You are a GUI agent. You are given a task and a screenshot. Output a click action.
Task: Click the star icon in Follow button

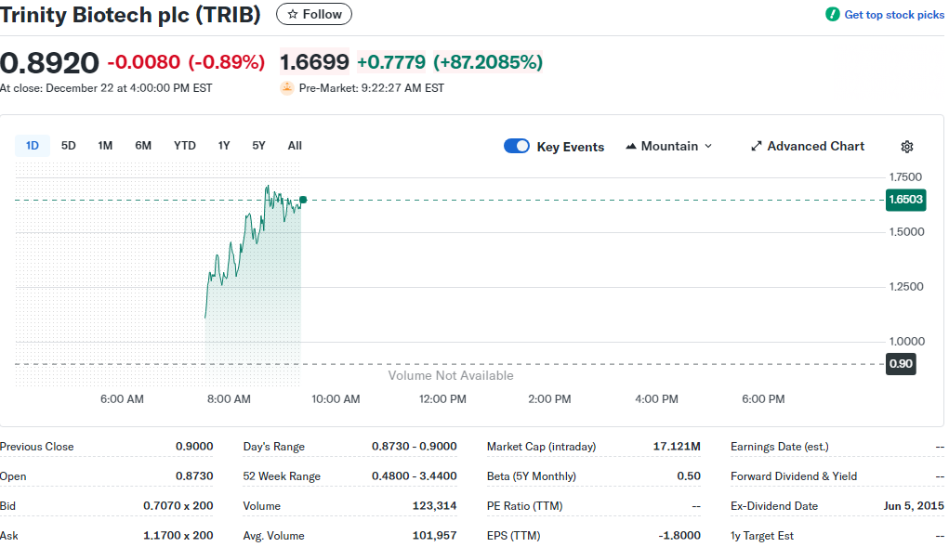tap(293, 14)
